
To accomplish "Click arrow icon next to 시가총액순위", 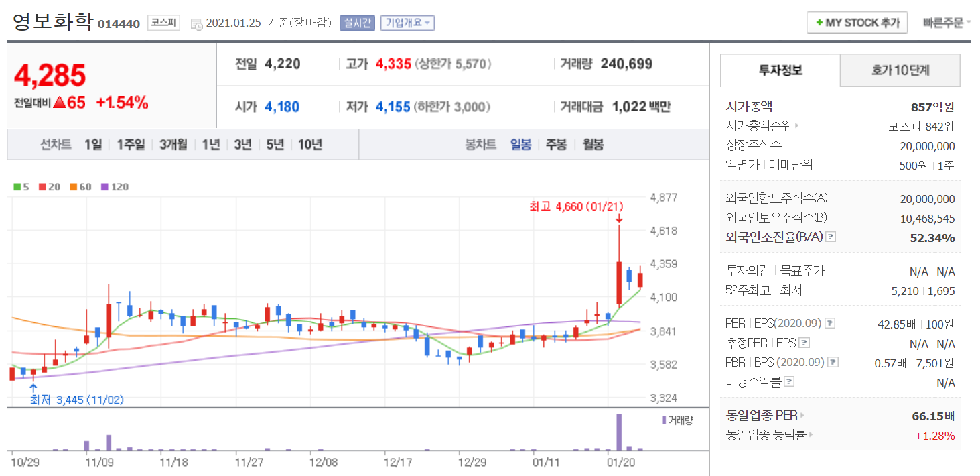I will click(x=797, y=126).
